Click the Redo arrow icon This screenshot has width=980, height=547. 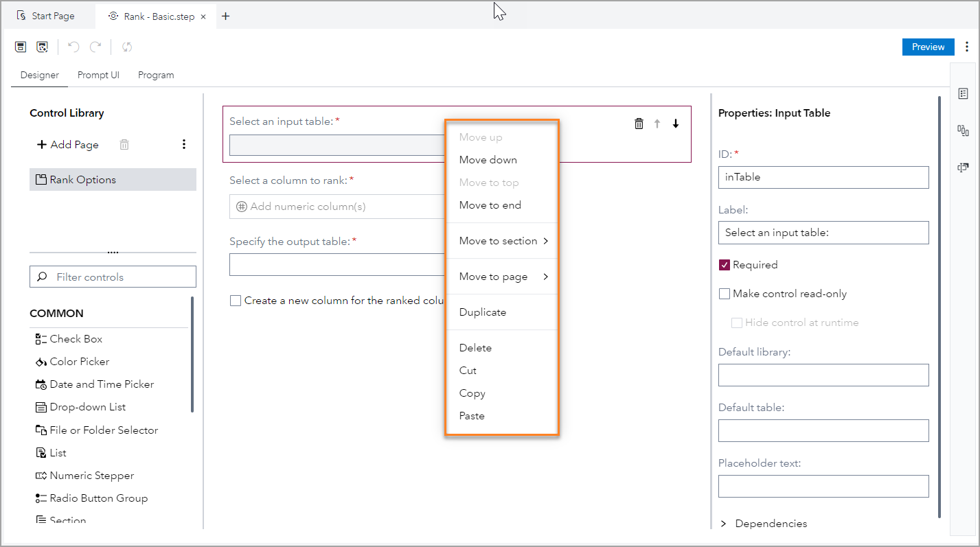coord(95,46)
